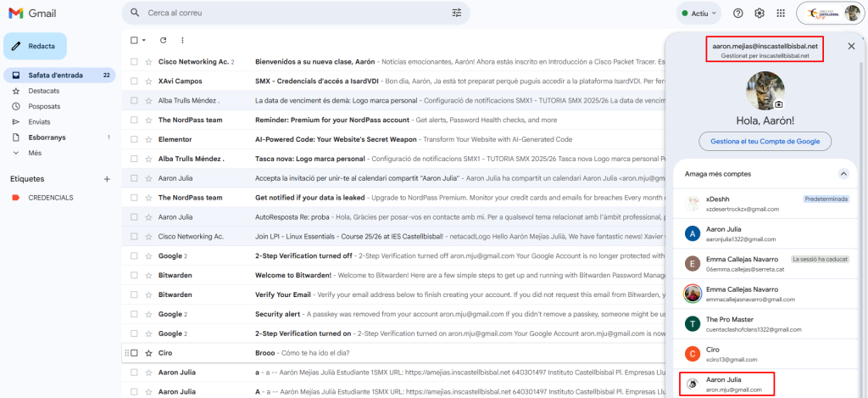Collapse the 'Amaga més comptes' list
The image size is (868, 398).
[x=843, y=173]
